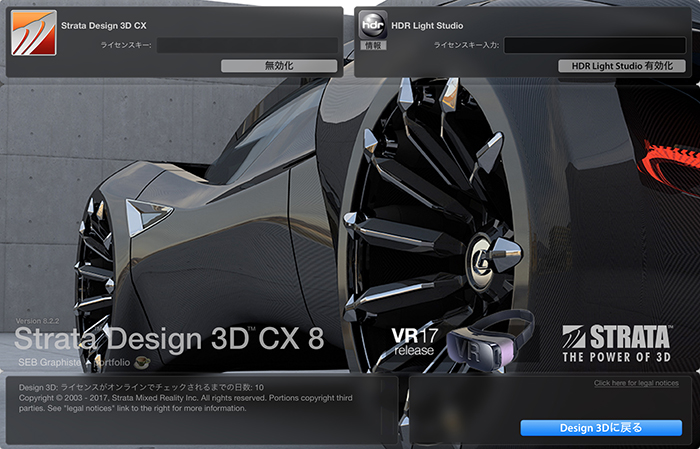The width and height of the screenshot is (700, 449).
Task: Click the 情報 info button under the hdr icon
Action: 373,45
